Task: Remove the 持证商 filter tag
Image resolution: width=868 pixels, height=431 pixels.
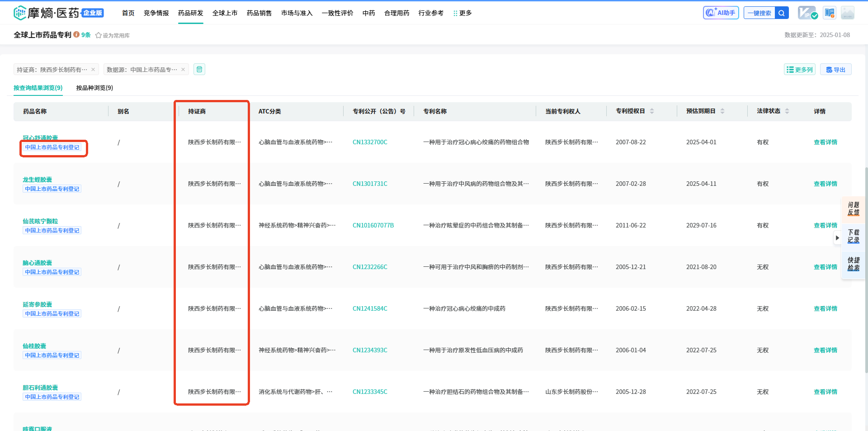Action: [x=93, y=69]
